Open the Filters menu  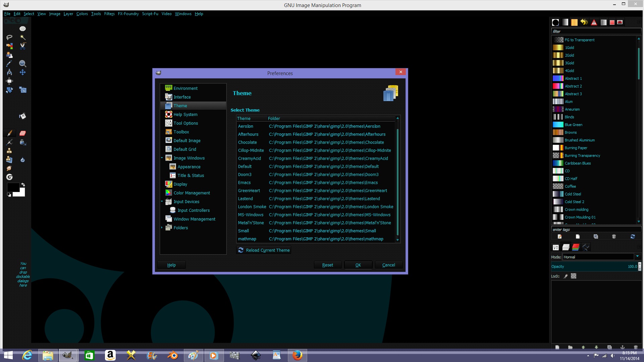click(109, 14)
